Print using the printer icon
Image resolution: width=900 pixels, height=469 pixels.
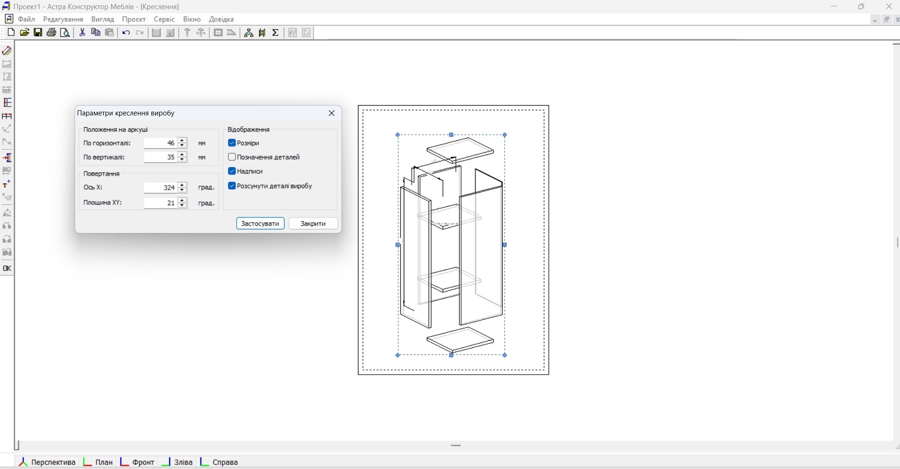coord(51,33)
